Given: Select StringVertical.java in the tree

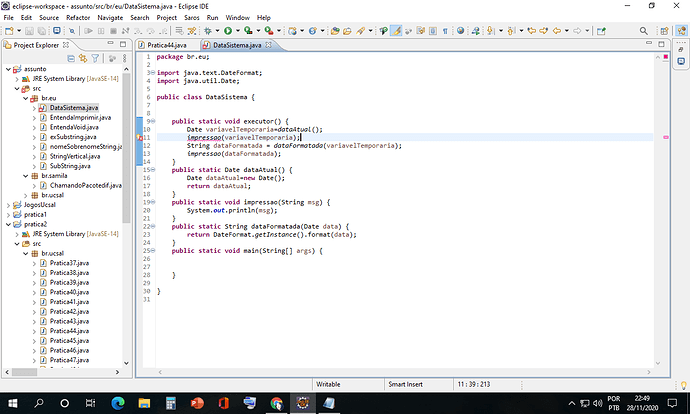Looking at the screenshot, I should [75, 156].
